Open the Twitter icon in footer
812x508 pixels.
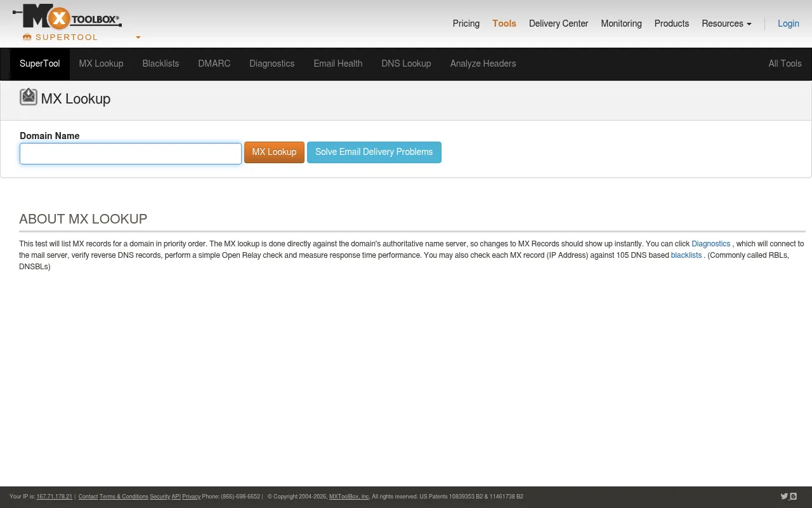click(784, 497)
